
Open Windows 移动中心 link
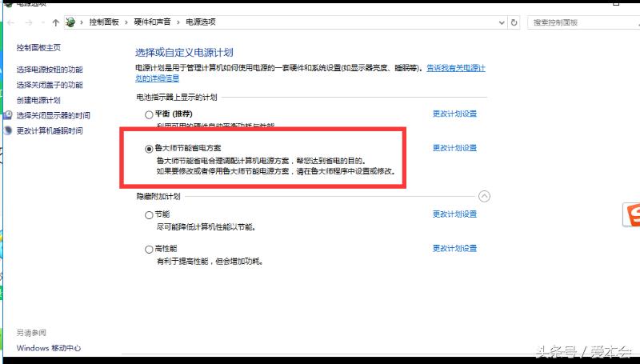click(x=49, y=348)
